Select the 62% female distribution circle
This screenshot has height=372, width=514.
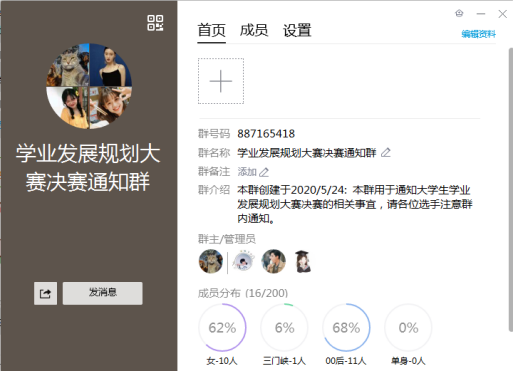[x=222, y=327]
